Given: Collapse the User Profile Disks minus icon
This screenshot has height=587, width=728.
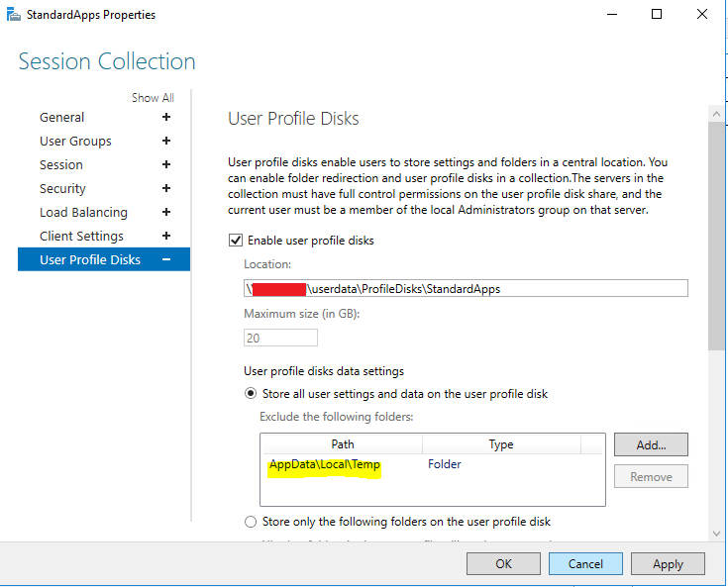Looking at the screenshot, I should (166, 259).
